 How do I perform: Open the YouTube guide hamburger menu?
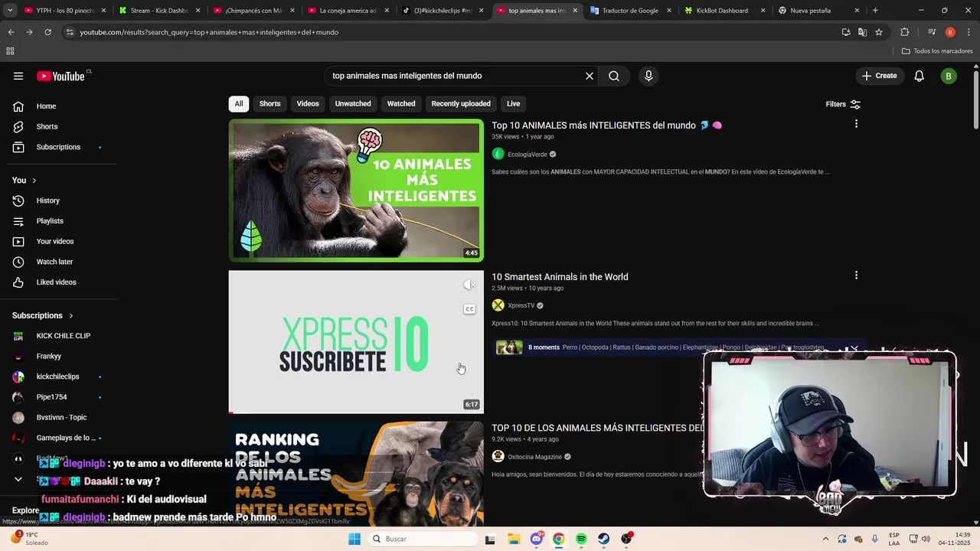(x=18, y=76)
